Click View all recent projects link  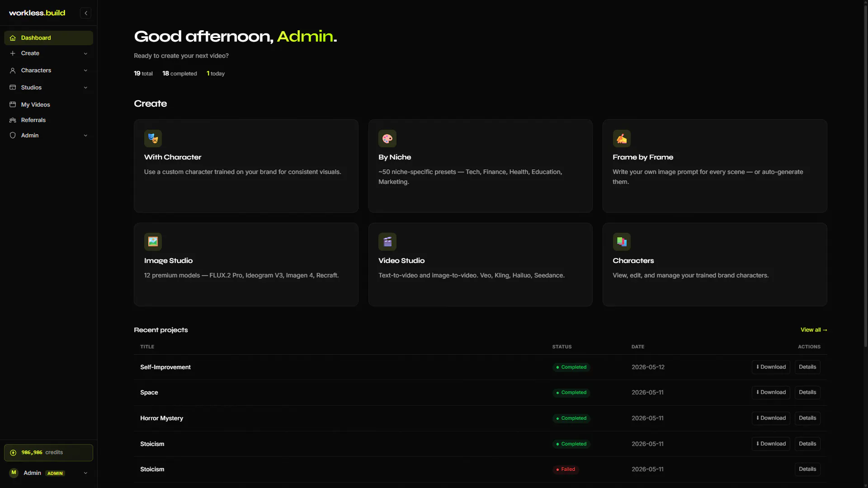coord(814,330)
